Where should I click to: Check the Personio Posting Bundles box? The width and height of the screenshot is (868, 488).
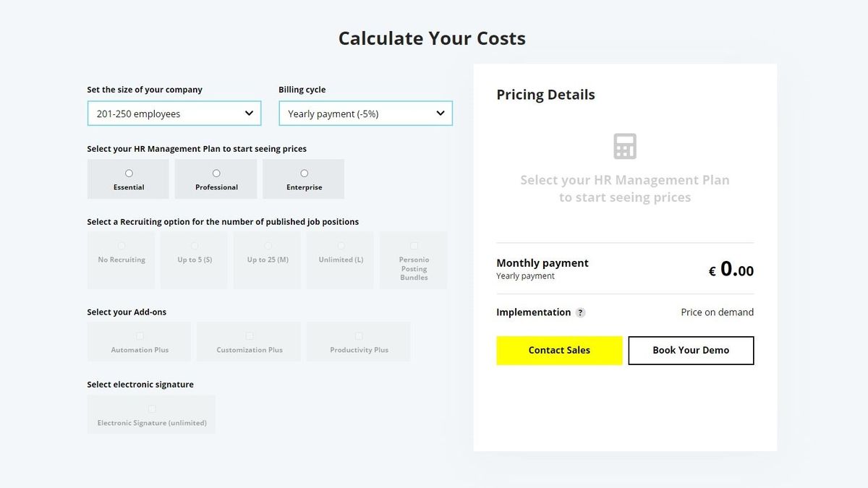pos(414,246)
